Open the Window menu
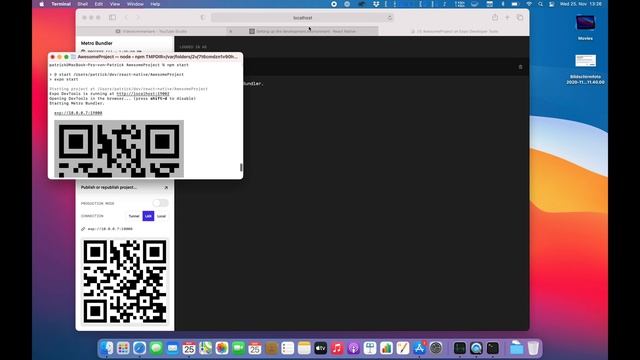 coord(135,4)
